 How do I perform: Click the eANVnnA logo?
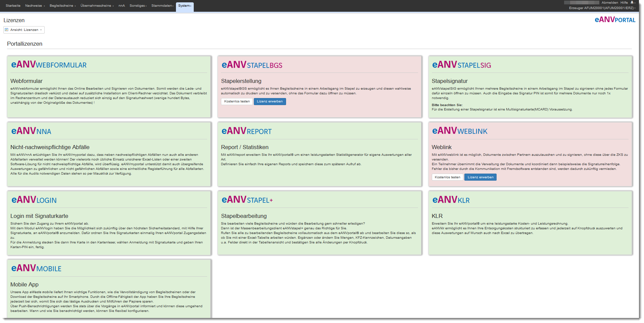pyautogui.click(x=31, y=131)
